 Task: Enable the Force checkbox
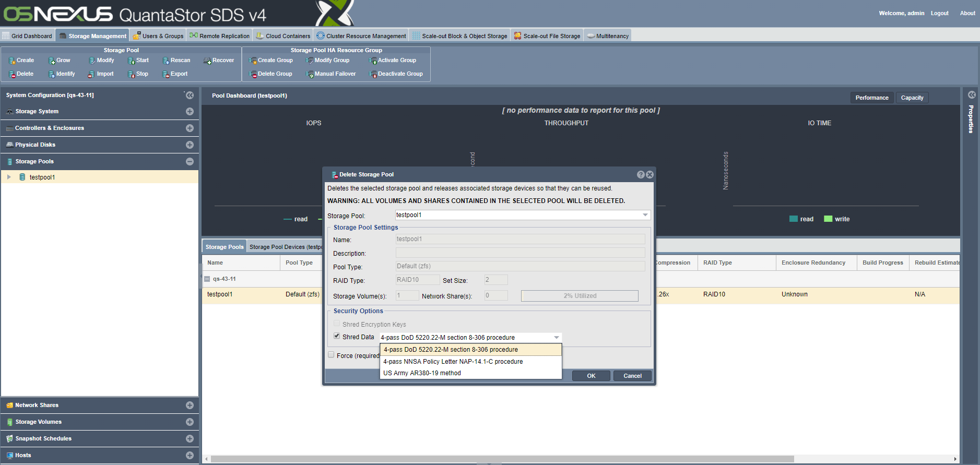tap(331, 355)
